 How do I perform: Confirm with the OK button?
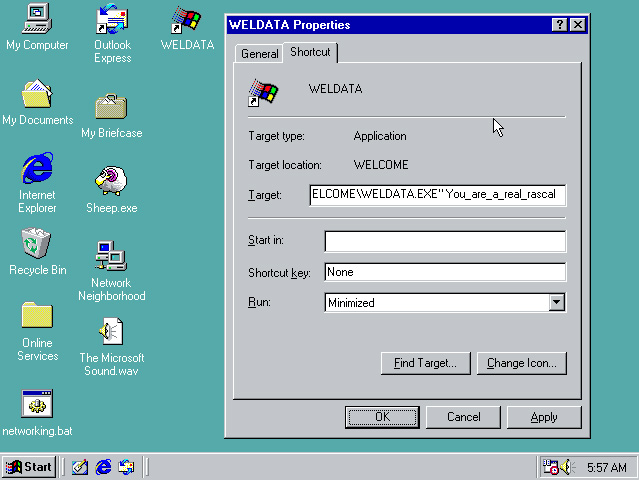coord(382,417)
